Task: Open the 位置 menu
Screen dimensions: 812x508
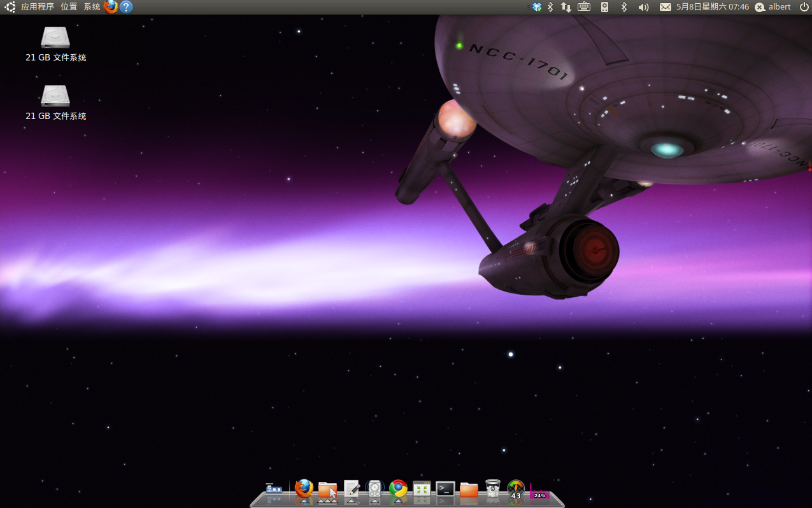Action: point(69,7)
